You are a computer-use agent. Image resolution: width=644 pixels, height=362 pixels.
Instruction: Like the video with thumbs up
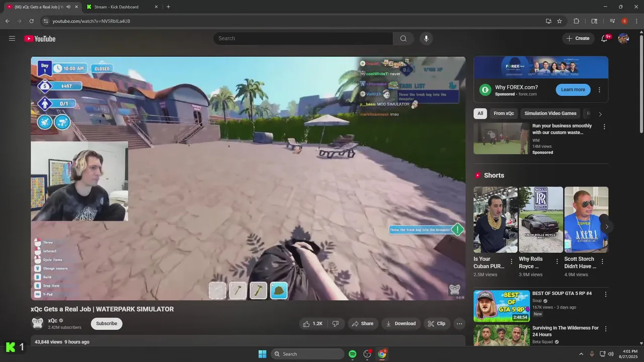pyautogui.click(x=313, y=323)
